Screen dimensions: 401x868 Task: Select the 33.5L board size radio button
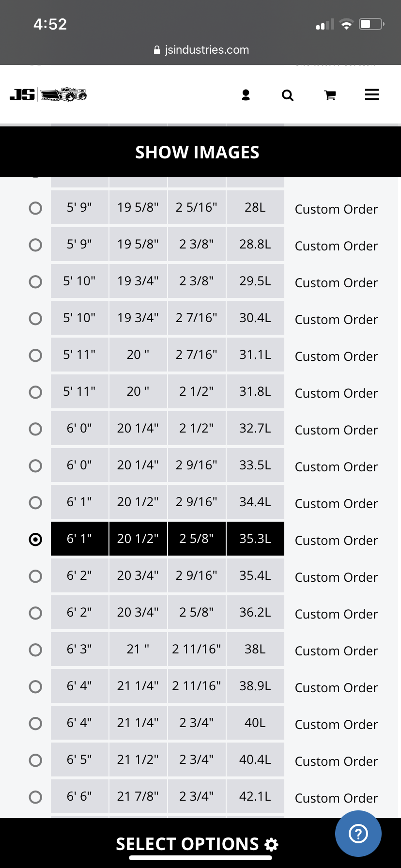point(35,466)
